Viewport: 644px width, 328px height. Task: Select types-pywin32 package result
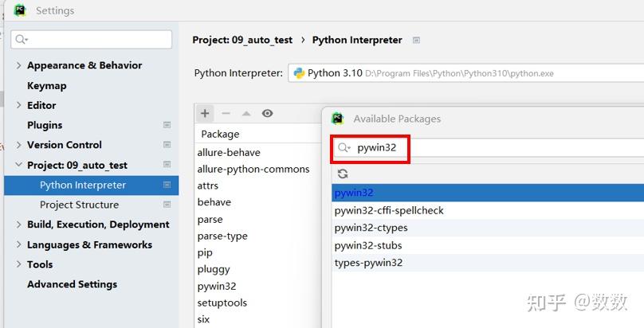tap(368, 263)
